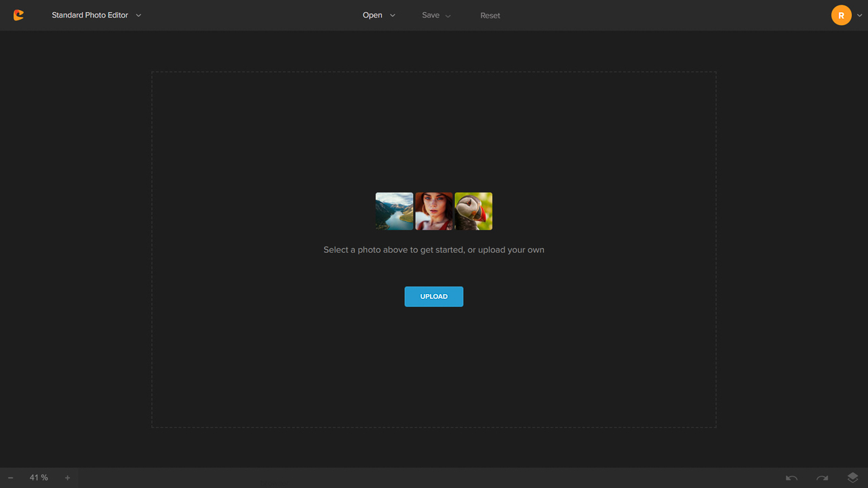Select the puffin bird sample photo
The width and height of the screenshot is (868, 488).
473,211
